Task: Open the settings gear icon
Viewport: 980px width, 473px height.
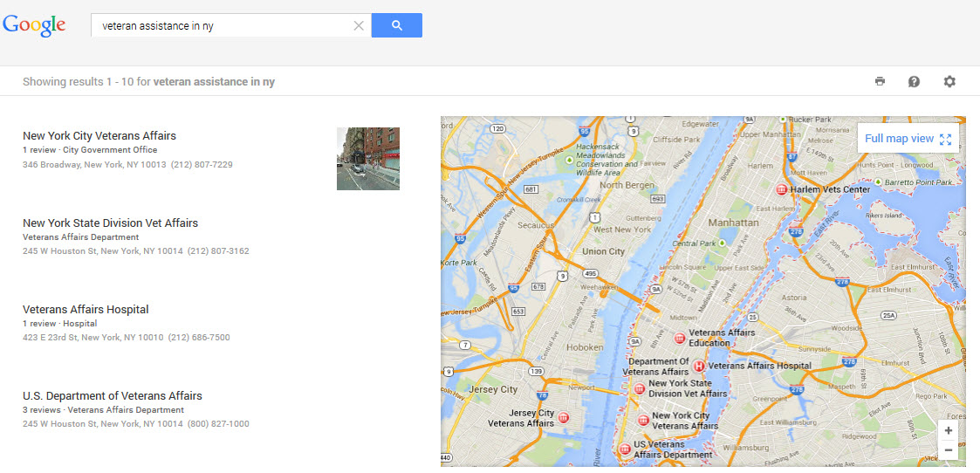Action: tap(949, 81)
